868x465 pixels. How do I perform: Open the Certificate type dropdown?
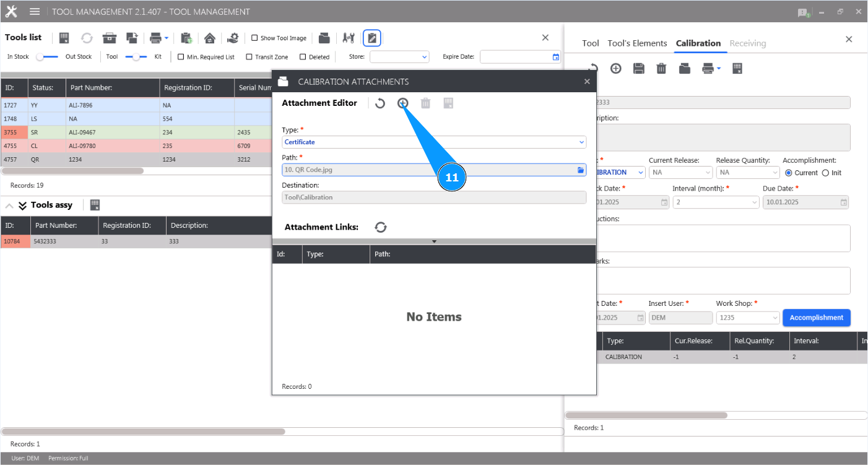581,142
